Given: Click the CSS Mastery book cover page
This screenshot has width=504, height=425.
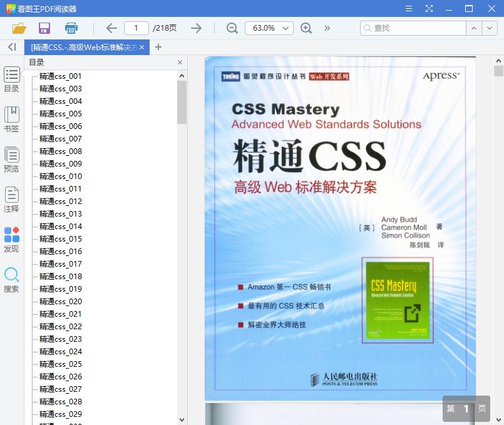Looking at the screenshot, I should tap(340, 228).
